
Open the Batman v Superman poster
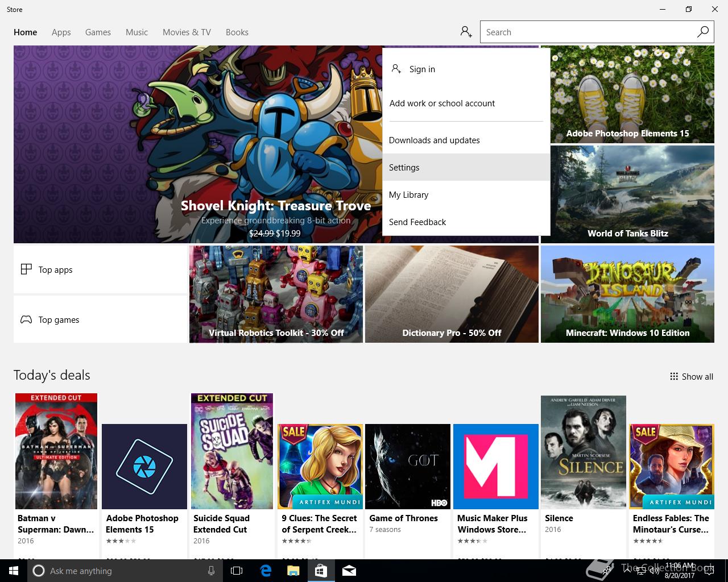(56, 451)
